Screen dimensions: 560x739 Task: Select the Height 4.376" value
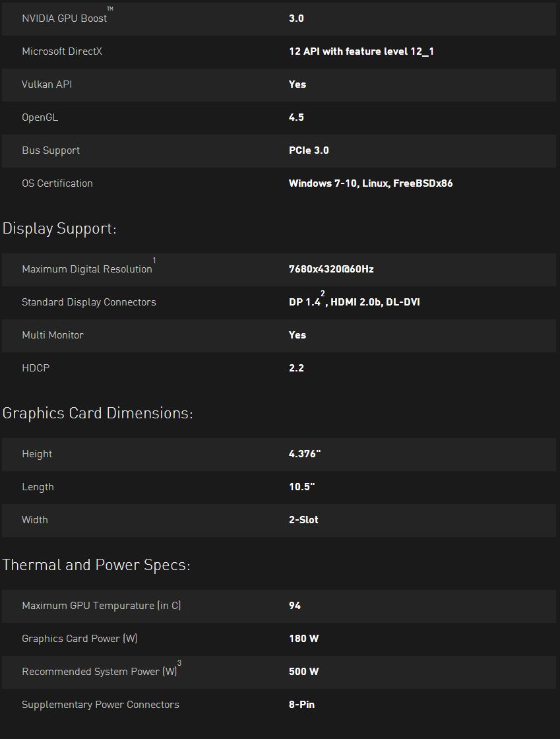(x=305, y=454)
